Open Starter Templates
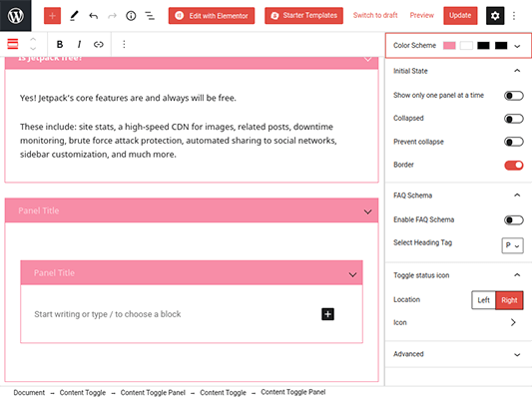Image resolution: width=532 pixels, height=399 pixels. 304,16
